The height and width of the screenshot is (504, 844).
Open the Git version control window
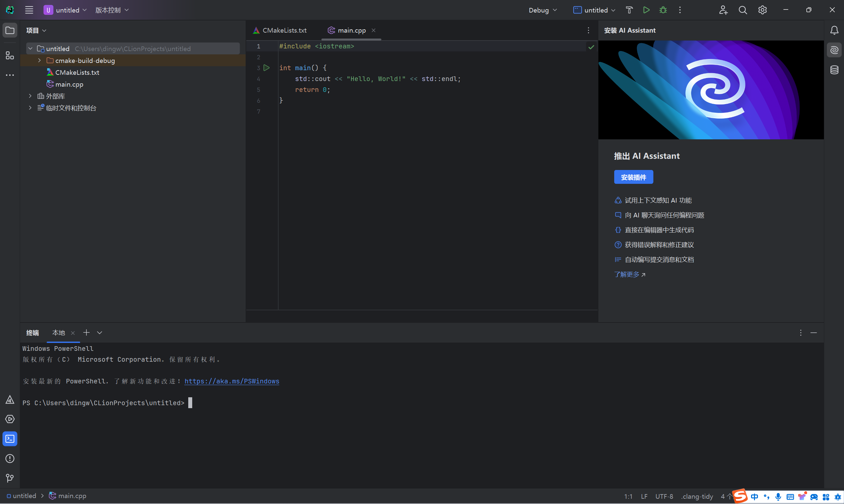[x=10, y=478]
